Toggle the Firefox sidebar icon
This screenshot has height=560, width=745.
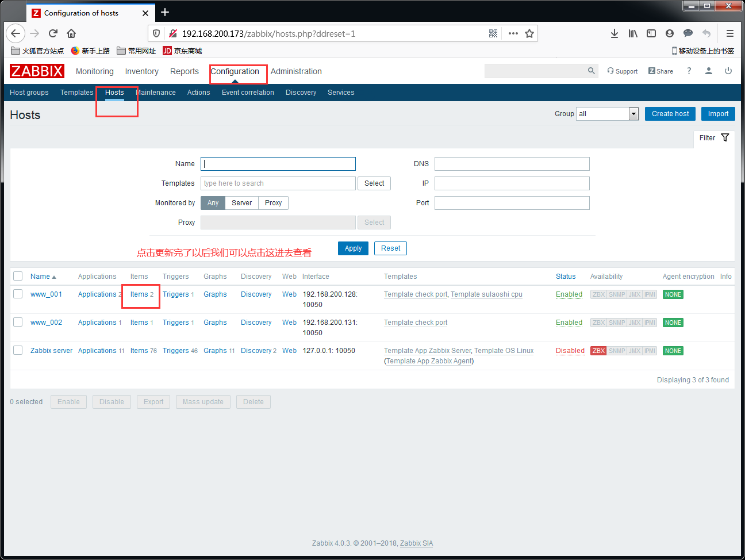(x=651, y=33)
